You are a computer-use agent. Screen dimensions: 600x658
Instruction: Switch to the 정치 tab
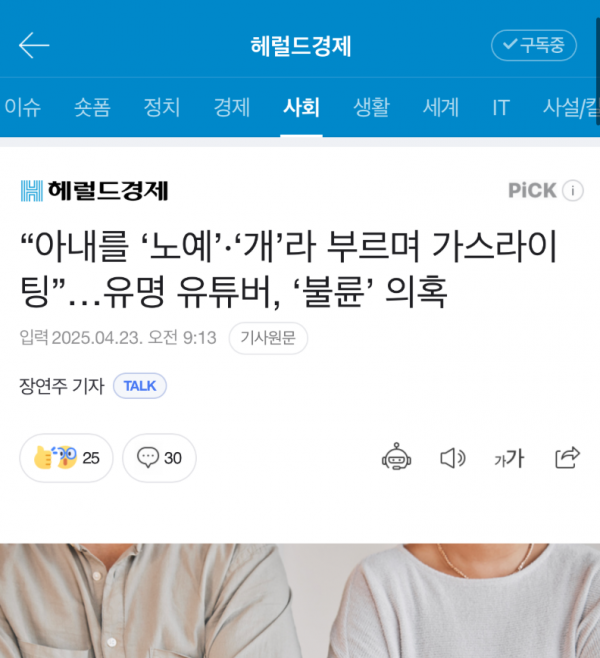[x=162, y=107]
